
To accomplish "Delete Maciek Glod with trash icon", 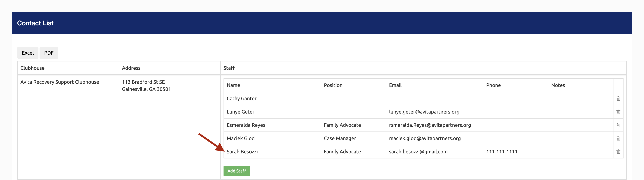I will click(x=618, y=138).
